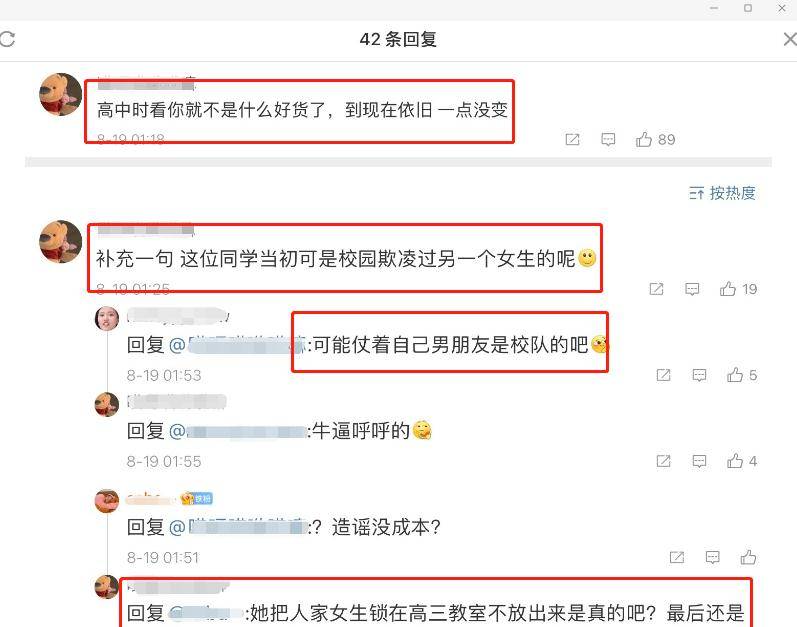
Task: Close the 42 条回复 reply panel
Action: pyautogui.click(x=790, y=39)
